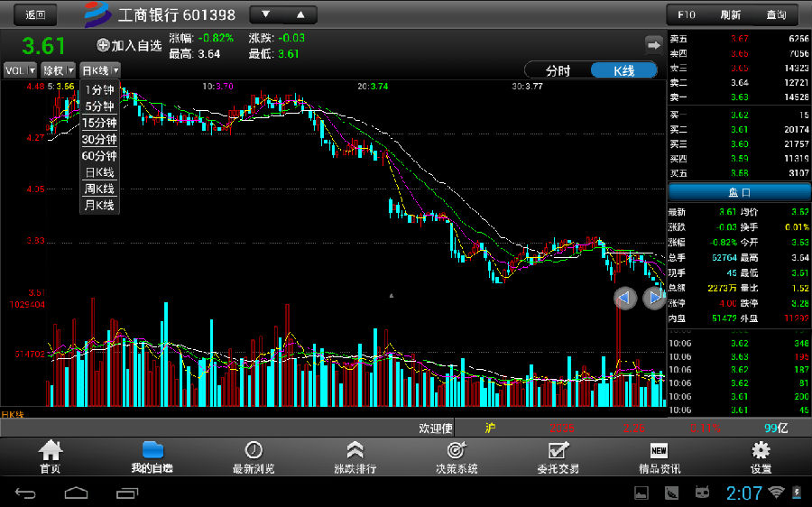This screenshot has height=507, width=812.
Task: Open 委托交易 trading icon
Action: (558, 450)
